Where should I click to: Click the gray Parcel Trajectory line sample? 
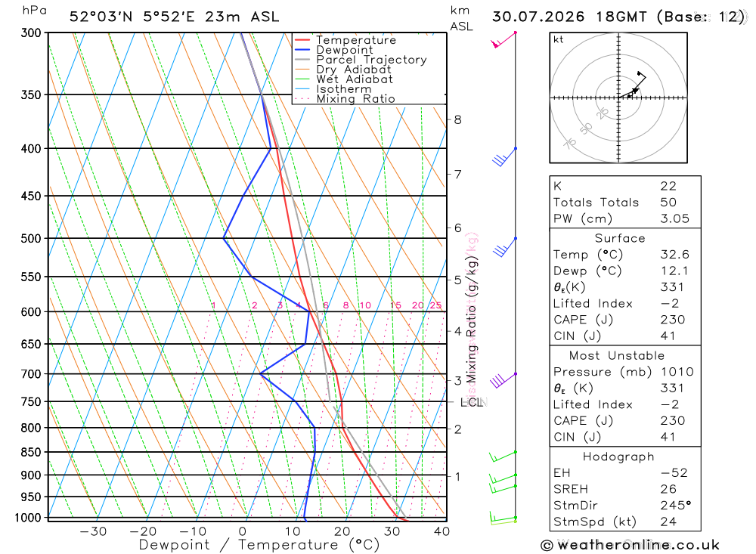click(302, 60)
